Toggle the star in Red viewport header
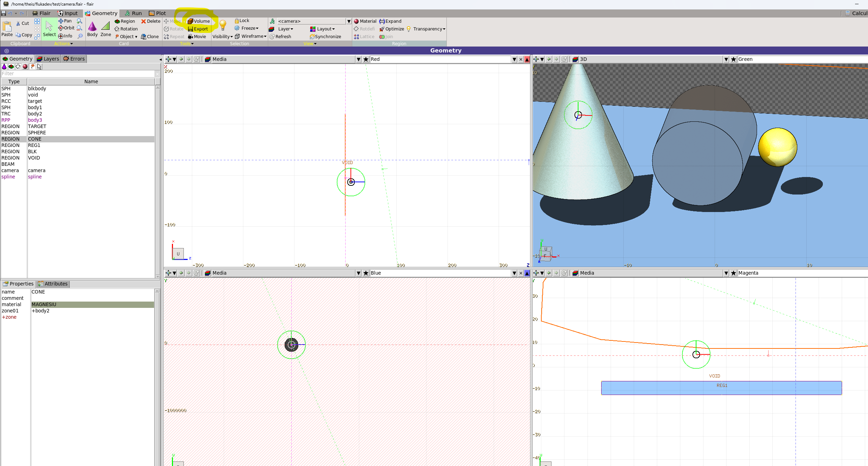 click(x=366, y=59)
